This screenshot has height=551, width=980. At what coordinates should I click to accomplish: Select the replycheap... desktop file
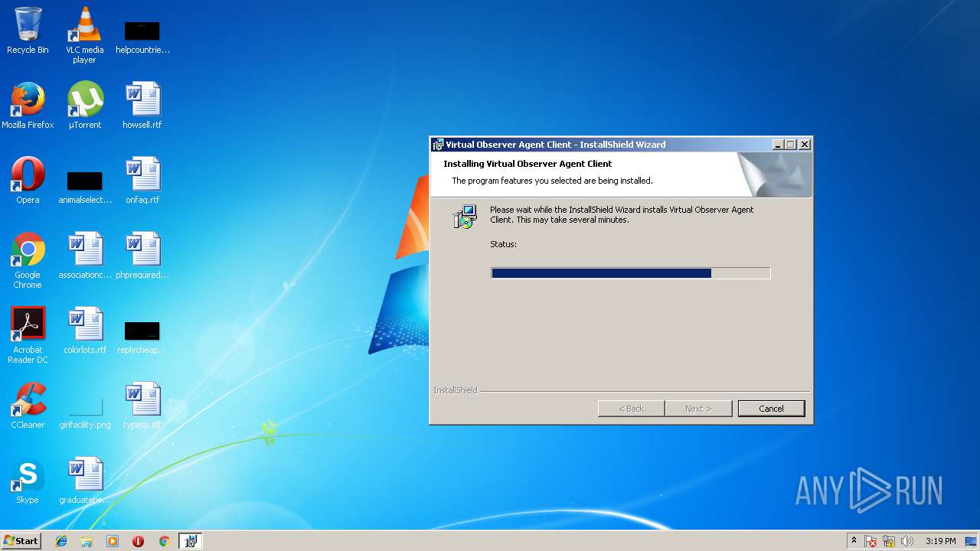pos(142,337)
